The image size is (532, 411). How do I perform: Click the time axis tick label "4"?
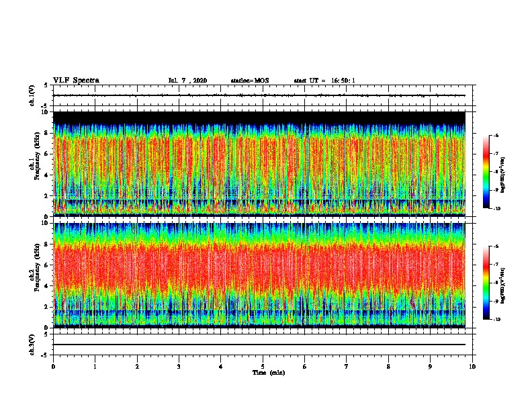(x=221, y=367)
